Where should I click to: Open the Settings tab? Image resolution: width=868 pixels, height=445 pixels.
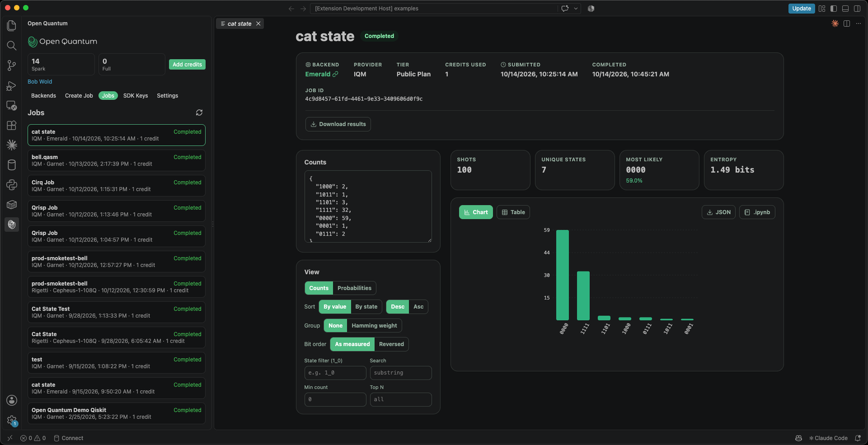167,96
